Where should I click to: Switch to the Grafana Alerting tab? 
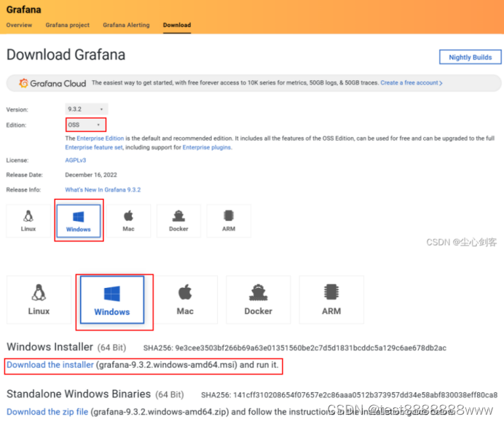click(126, 25)
